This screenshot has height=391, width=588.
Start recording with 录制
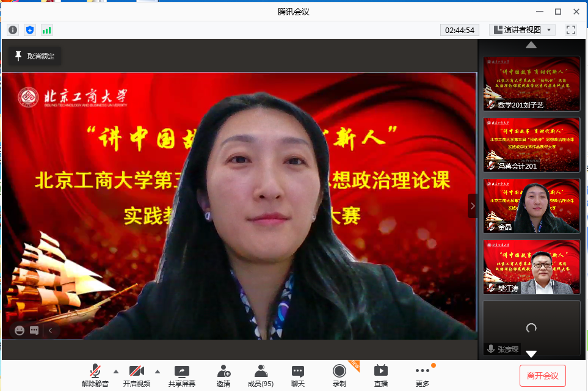339,375
